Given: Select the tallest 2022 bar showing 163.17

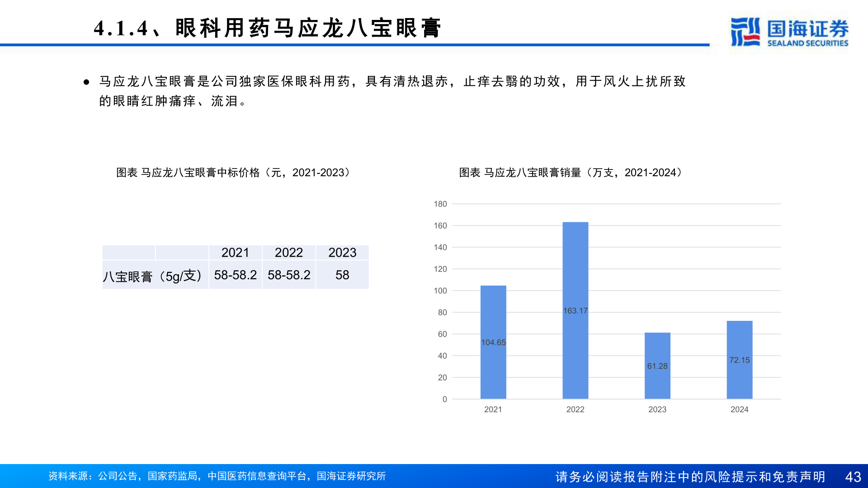Looking at the screenshot, I should 575,310.
